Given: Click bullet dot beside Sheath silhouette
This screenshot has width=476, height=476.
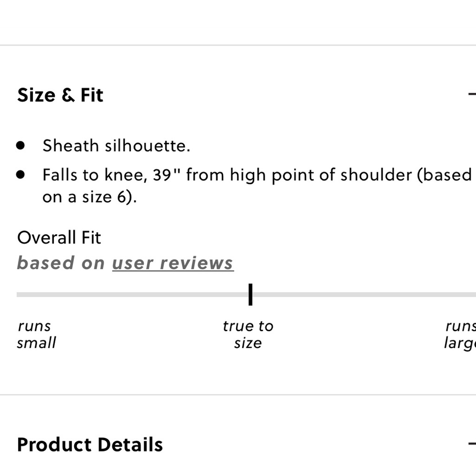Looking at the screenshot, I should pos(20,145).
